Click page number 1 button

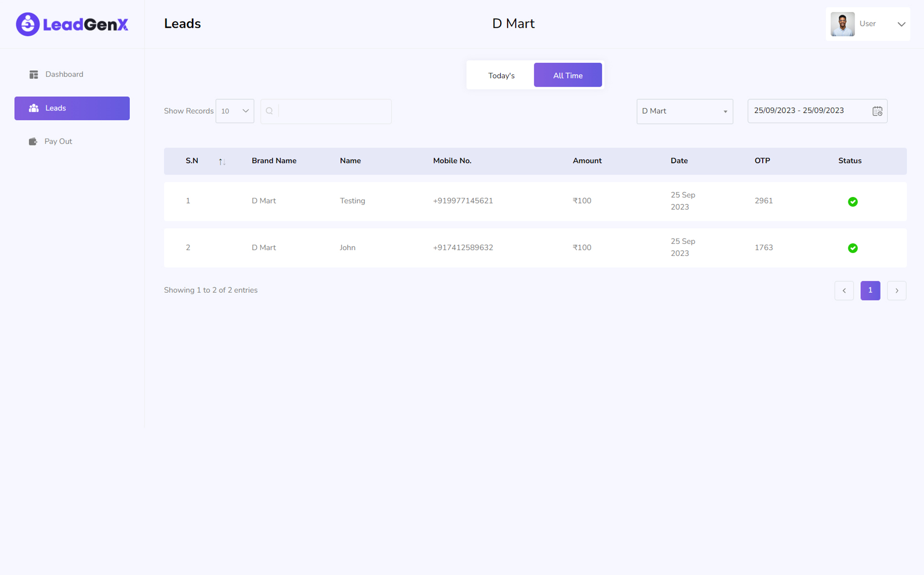click(870, 290)
